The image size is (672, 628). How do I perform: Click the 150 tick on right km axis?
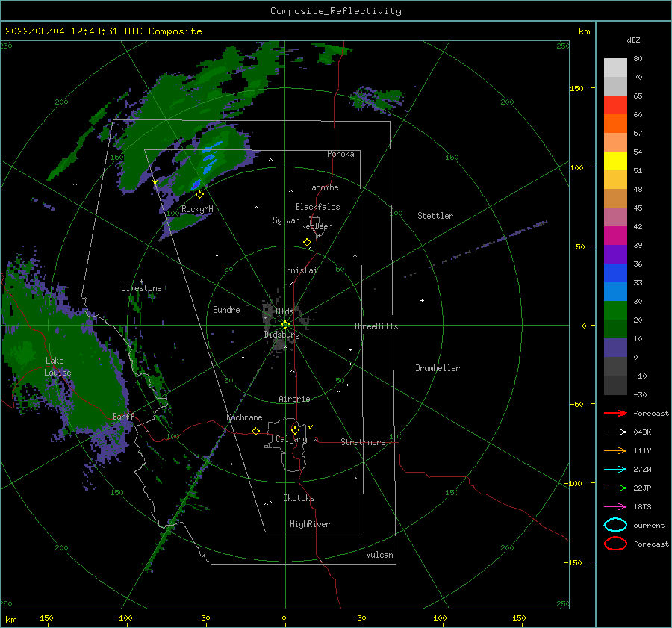576,88
